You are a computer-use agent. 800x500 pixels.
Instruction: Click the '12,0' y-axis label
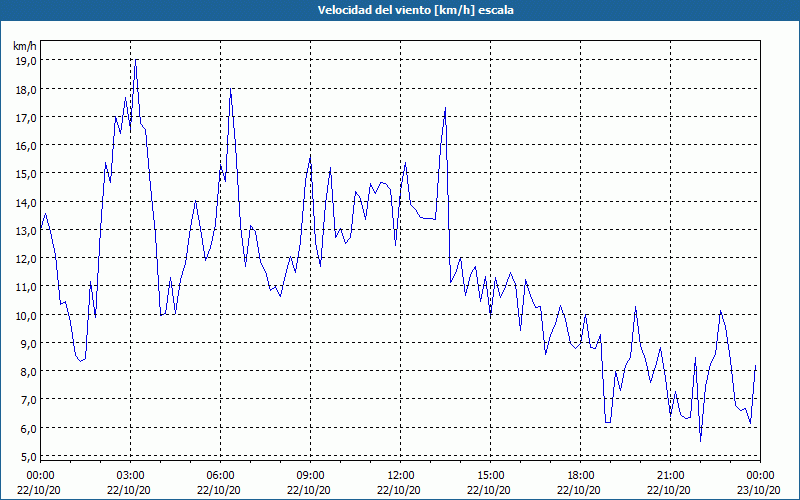pyautogui.click(x=27, y=259)
